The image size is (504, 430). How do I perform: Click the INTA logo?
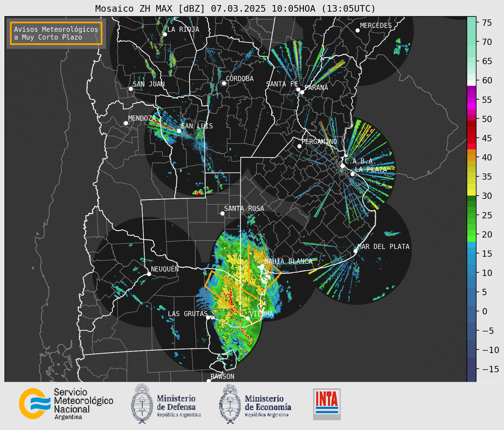click(x=327, y=404)
